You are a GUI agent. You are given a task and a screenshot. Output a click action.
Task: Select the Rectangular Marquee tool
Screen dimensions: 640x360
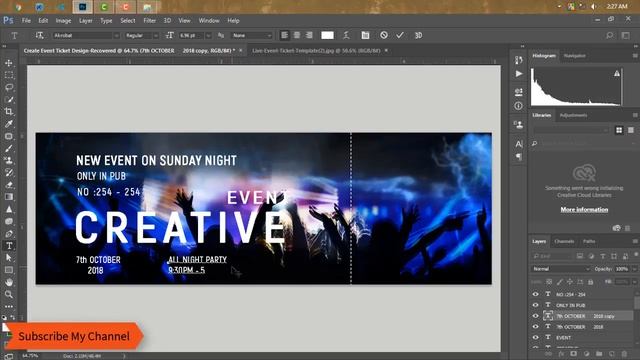9,76
